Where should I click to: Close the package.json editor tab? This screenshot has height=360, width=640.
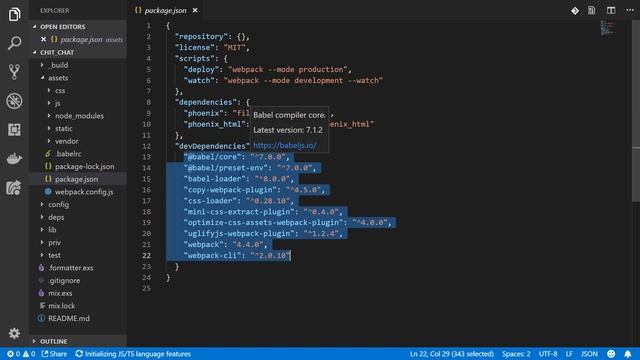195,10
